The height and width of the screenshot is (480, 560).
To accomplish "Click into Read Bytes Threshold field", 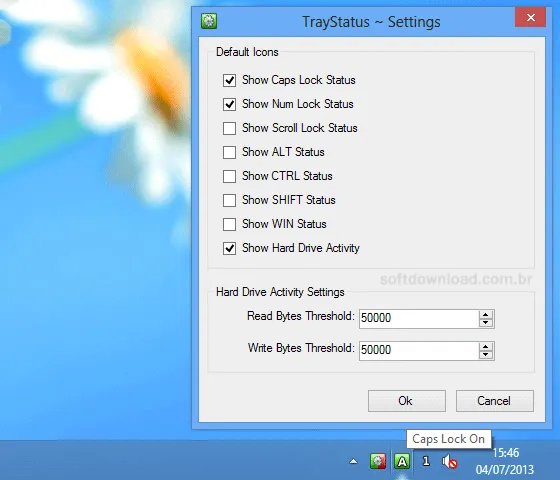I will pyautogui.click(x=419, y=319).
